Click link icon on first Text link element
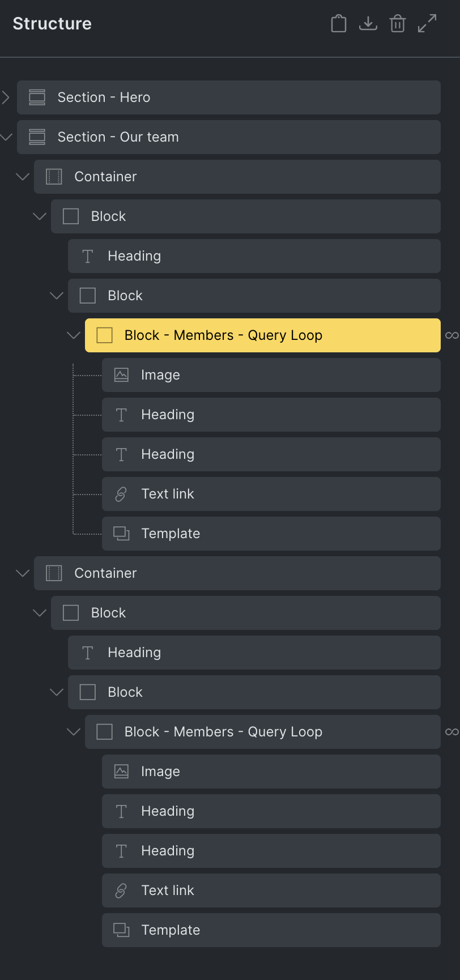This screenshot has height=980, width=460. coord(121,494)
